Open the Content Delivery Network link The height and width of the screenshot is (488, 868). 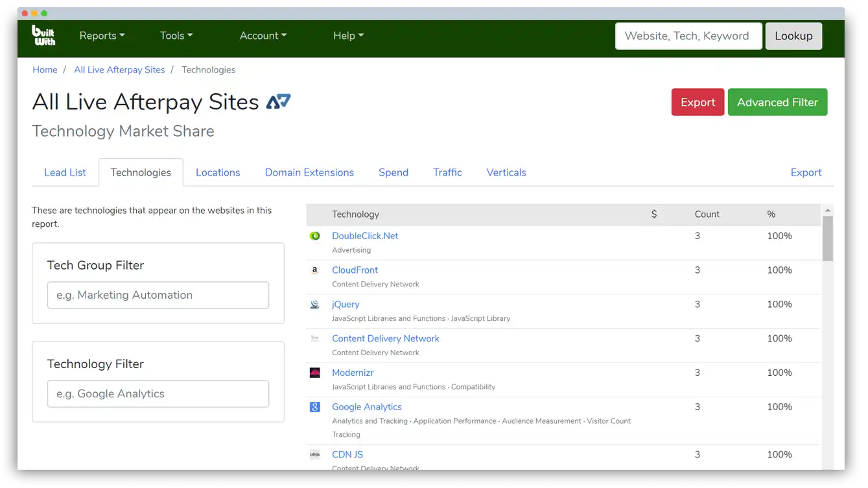[x=386, y=338]
